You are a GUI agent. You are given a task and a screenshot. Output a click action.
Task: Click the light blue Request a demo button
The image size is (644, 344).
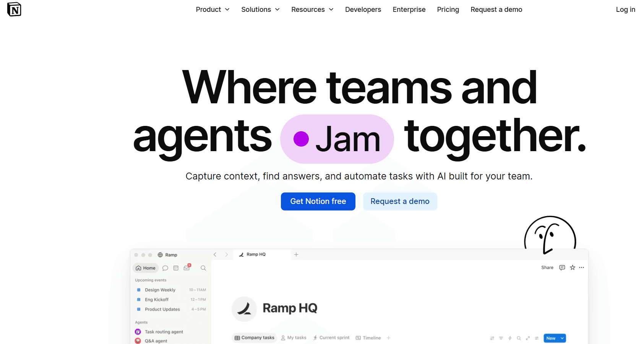pyautogui.click(x=400, y=201)
